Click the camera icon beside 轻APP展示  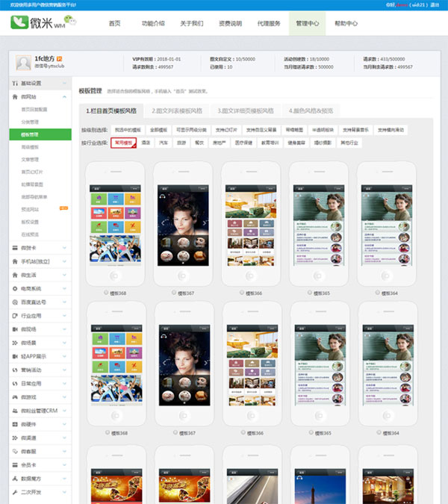click(x=15, y=356)
